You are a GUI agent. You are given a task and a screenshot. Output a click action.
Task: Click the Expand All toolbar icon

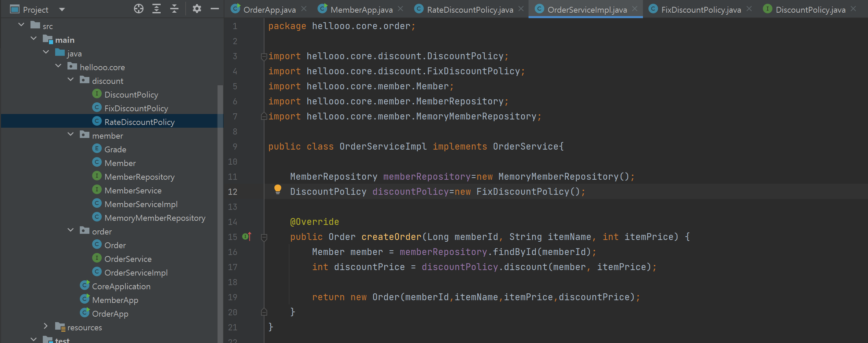tap(157, 9)
